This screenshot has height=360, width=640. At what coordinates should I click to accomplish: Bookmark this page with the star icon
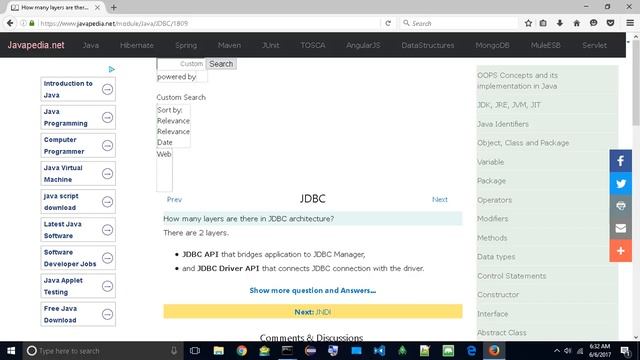pyautogui.click(x=528, y=23)
